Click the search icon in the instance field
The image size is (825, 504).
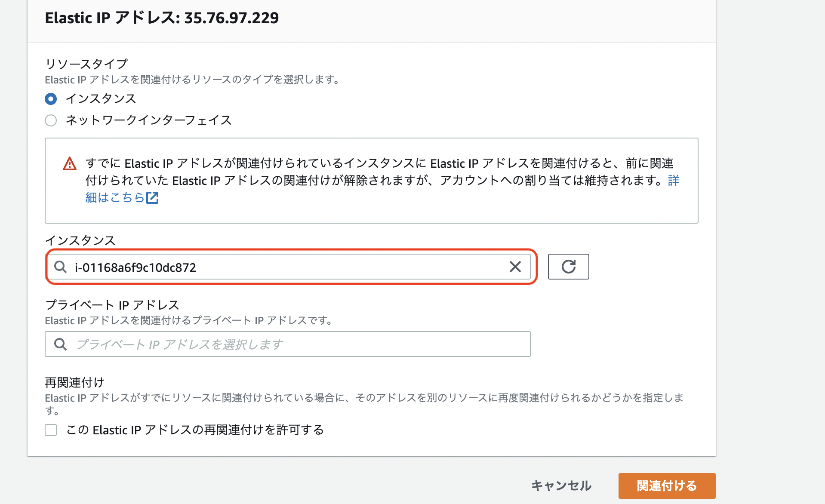[x=60, y=267]
